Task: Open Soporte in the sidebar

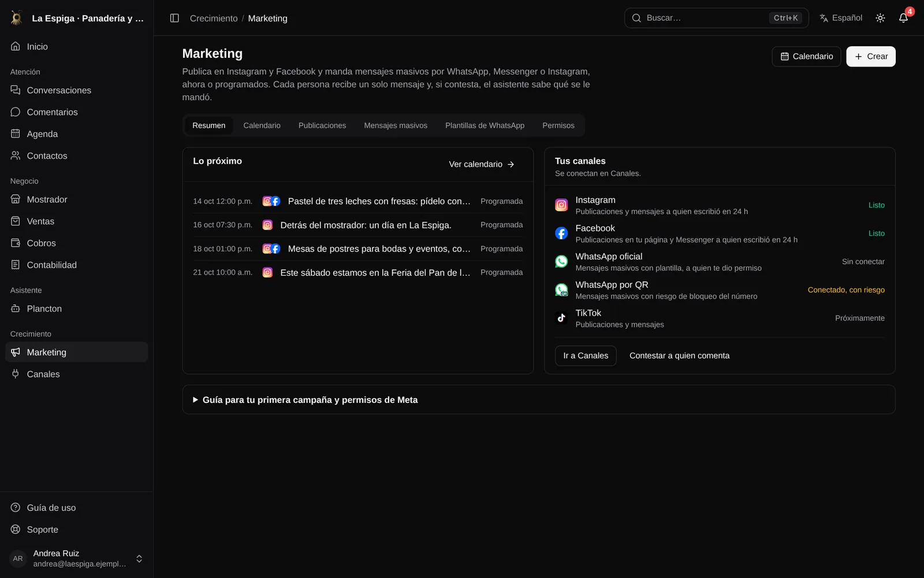Action: click(76, 530)
